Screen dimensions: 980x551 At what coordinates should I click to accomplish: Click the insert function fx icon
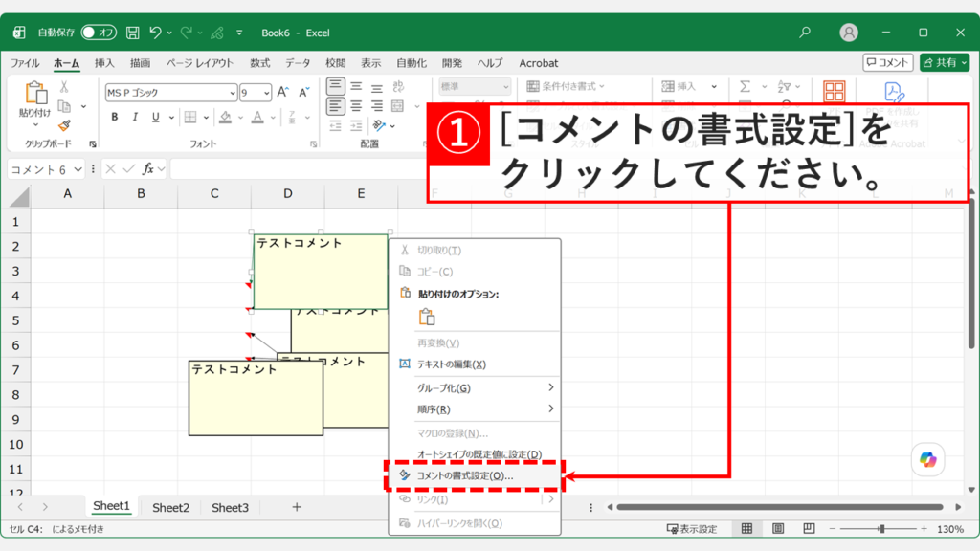pos(148,168)
